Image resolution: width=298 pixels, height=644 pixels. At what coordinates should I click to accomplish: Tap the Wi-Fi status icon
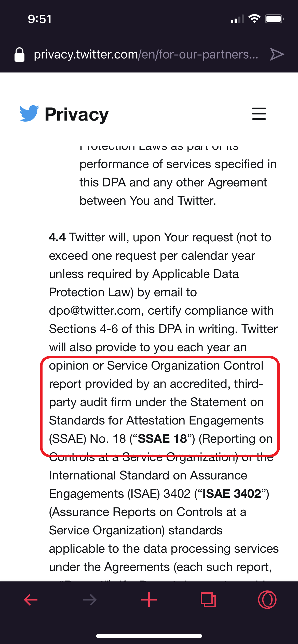point(254,19)
